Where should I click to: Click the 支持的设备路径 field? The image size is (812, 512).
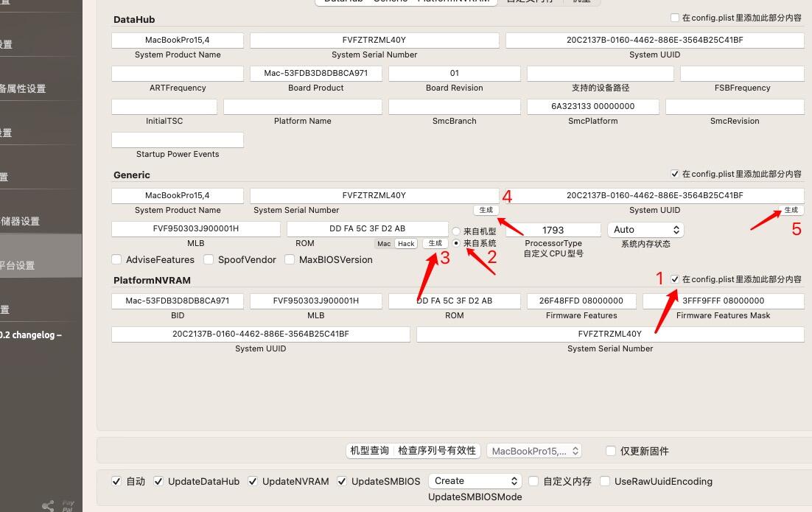tap(601, 74)
